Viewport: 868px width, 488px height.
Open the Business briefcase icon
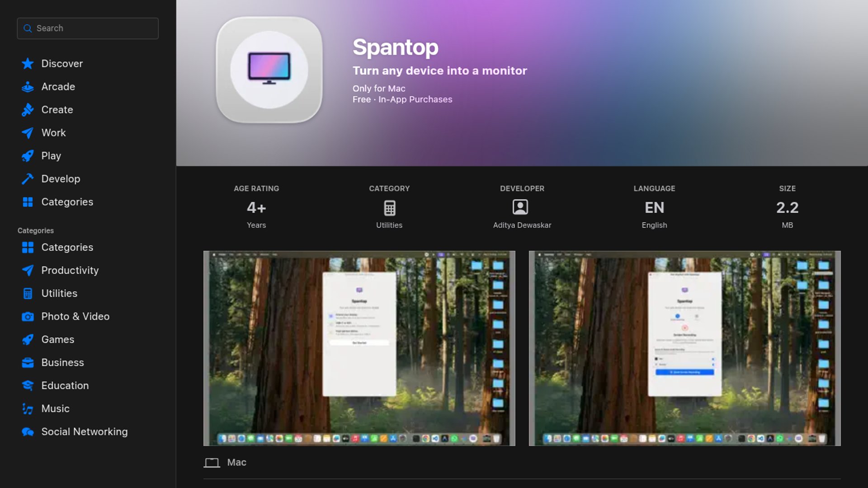click(x=28, y=363)
